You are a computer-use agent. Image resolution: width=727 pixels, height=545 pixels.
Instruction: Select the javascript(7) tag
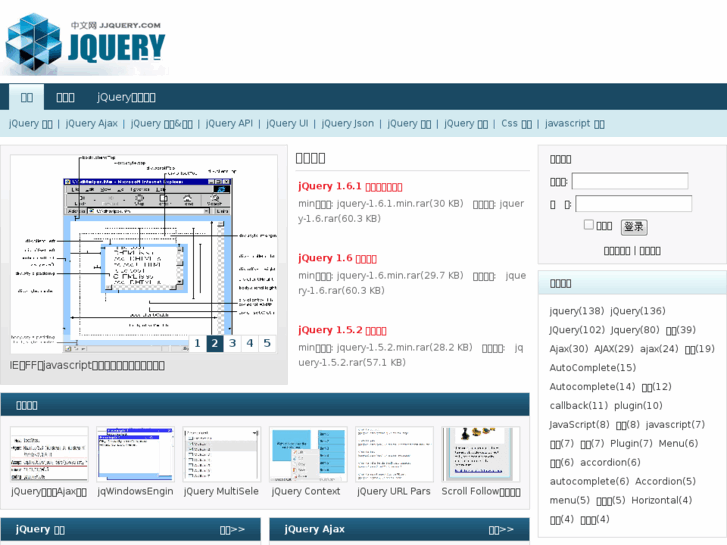[x=675, y=425]
